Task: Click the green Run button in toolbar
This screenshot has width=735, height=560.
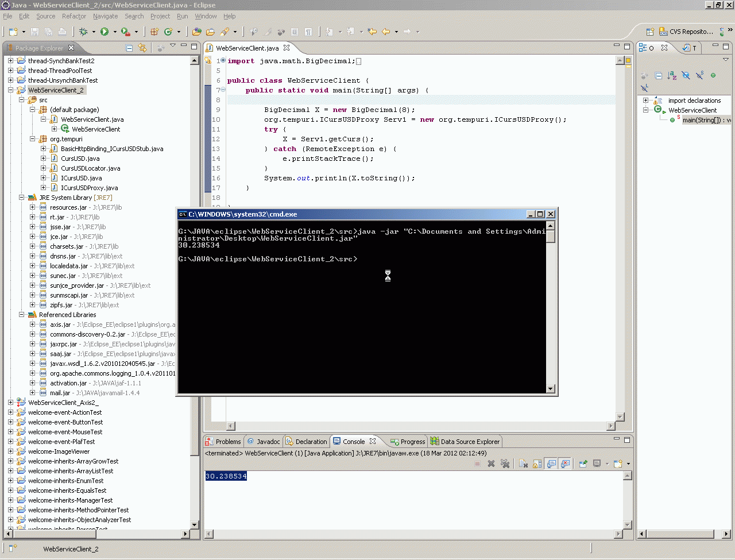Action: (105, 32)
